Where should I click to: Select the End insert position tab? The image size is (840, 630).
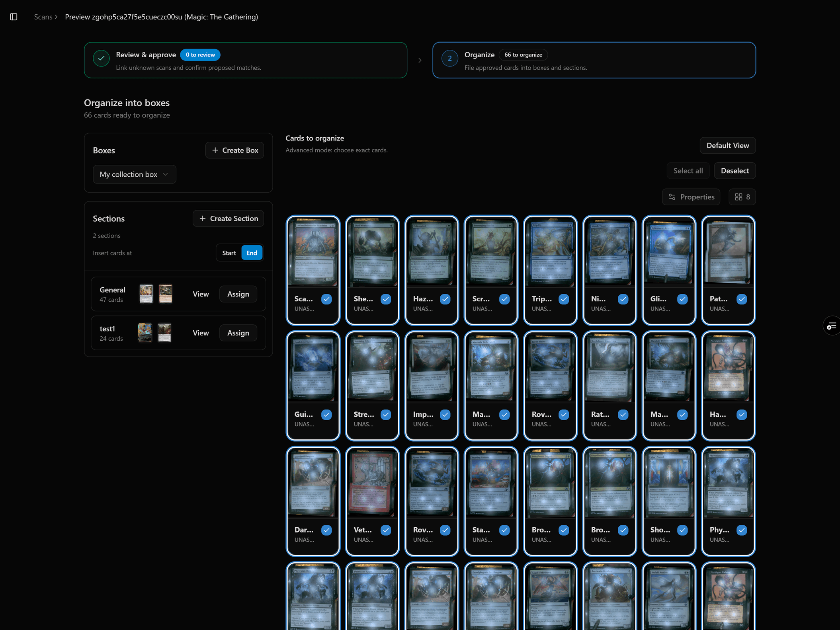(x=252, y=253)
